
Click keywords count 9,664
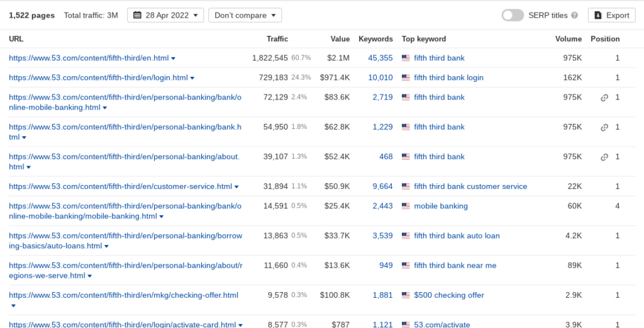point(383,186)
